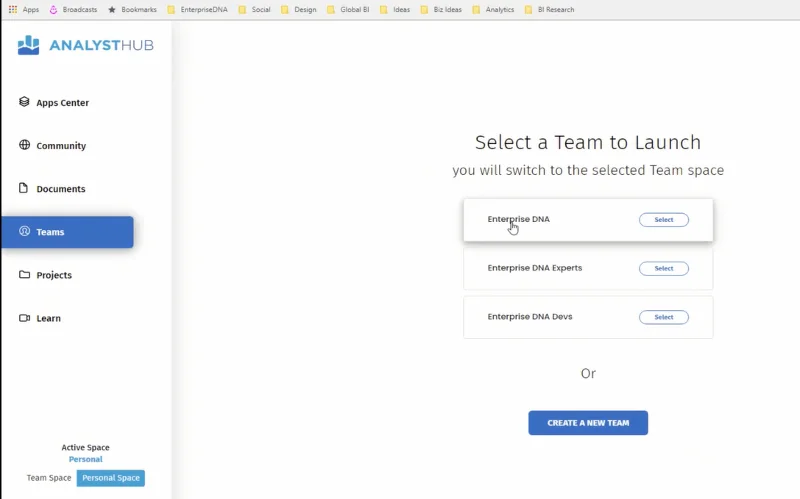This screenshot has height=499, width=800.
Task: Select the Enterprise DNA Experts team
Action: pos(663,268)
